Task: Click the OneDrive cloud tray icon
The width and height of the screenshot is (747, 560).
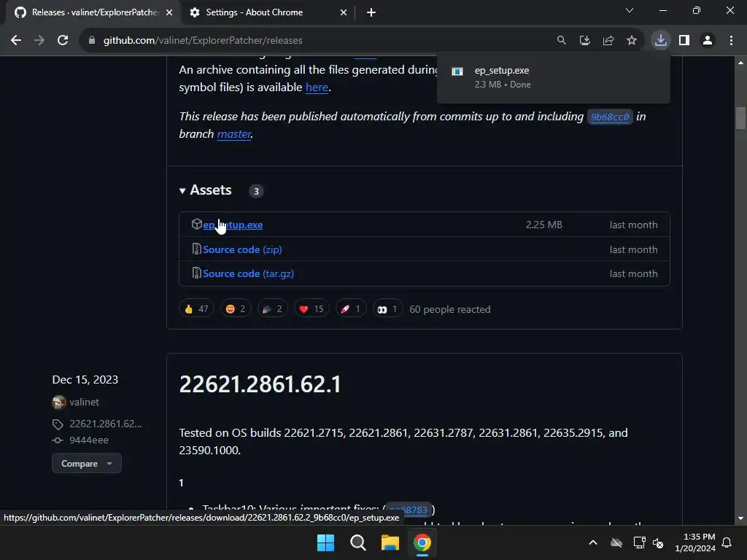Action: coord(616,542)
